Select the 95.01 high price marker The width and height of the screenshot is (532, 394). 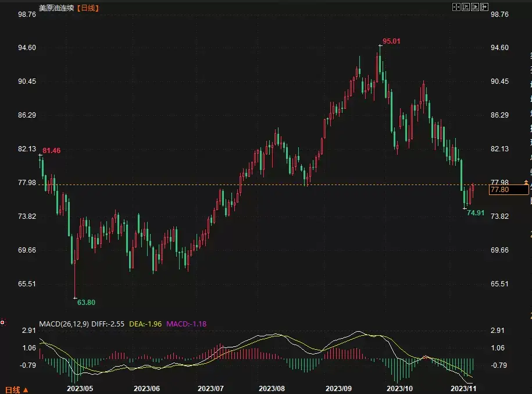tap(391, 41)
